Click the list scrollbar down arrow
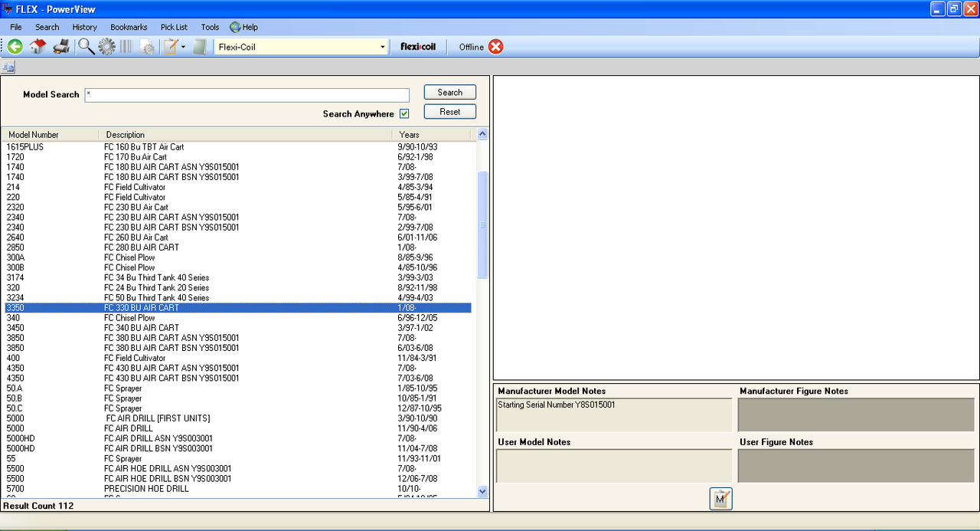This screenshot has width=980, height=531. pyautogui.click(x=482, y=491)
